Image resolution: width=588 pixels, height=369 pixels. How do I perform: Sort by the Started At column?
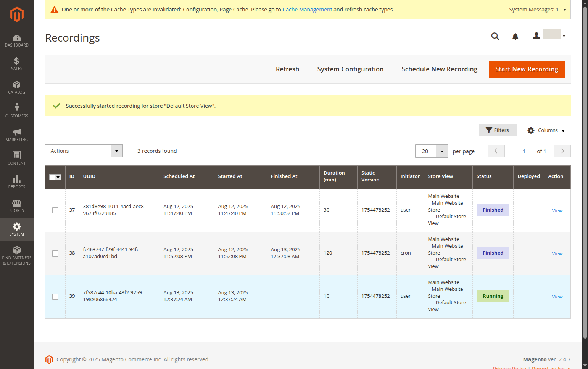coord(240,176)
